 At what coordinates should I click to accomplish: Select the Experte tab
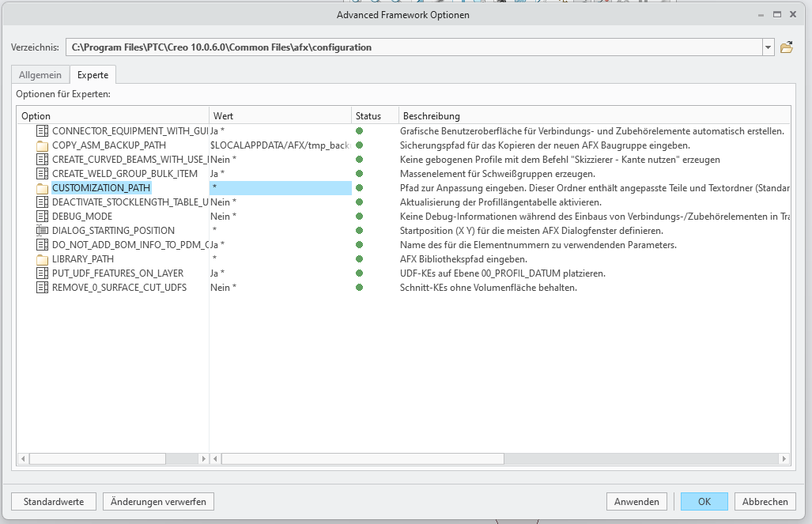(x=93, y=74)
